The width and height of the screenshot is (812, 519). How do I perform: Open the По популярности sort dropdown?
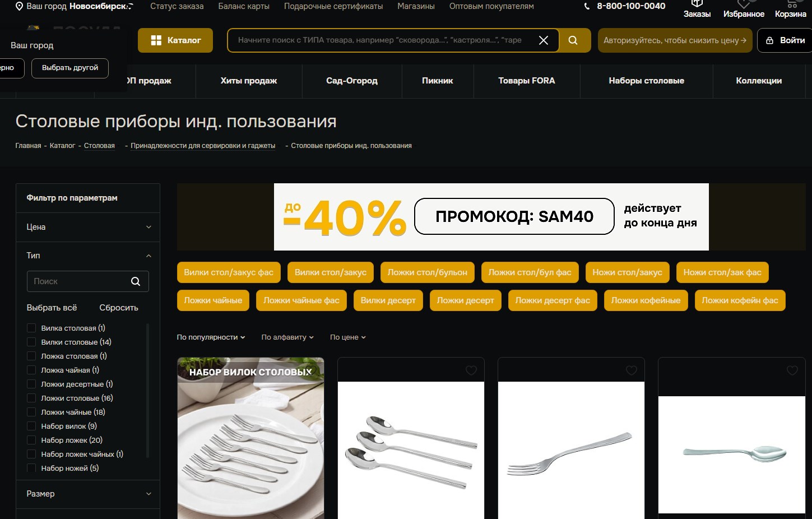tap(211, 337)
